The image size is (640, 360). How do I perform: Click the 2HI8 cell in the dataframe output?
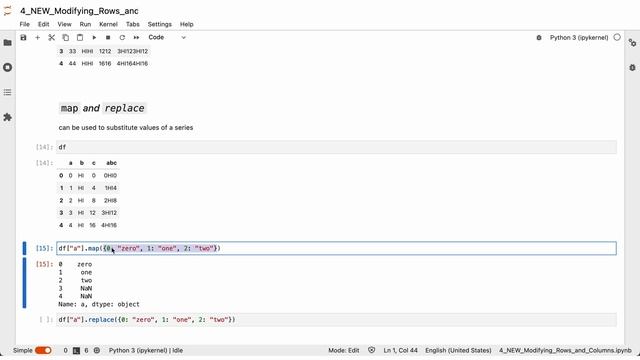point(110,200)
